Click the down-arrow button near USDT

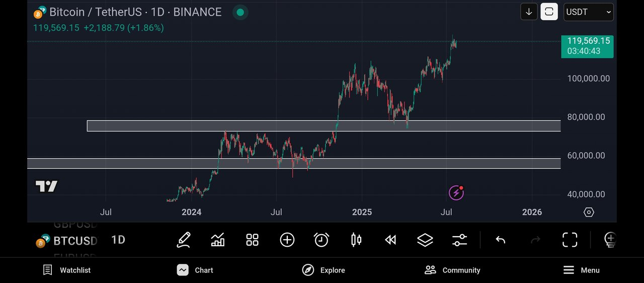pos(529,12)
